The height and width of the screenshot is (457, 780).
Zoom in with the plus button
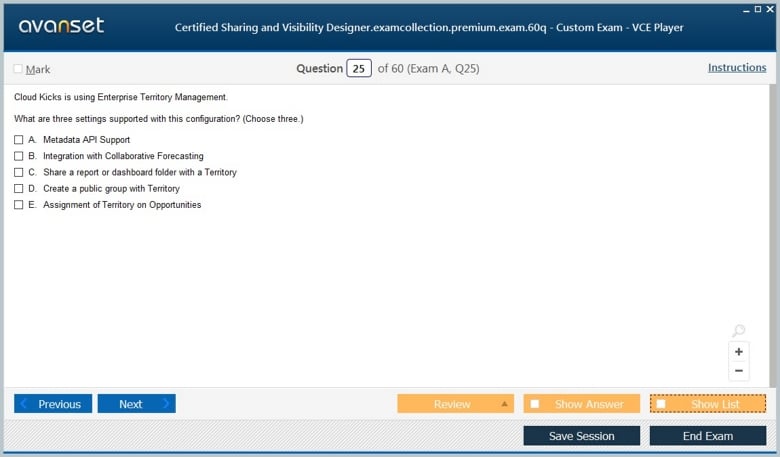click(739, 352)
